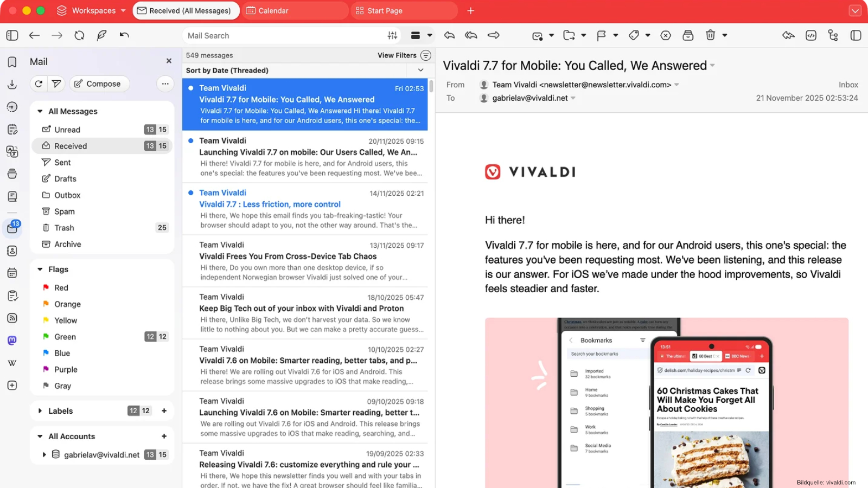This screenshot has width=868, height=488.
Task: Open the Workspaces menu
Action: (x=91, y=10)
